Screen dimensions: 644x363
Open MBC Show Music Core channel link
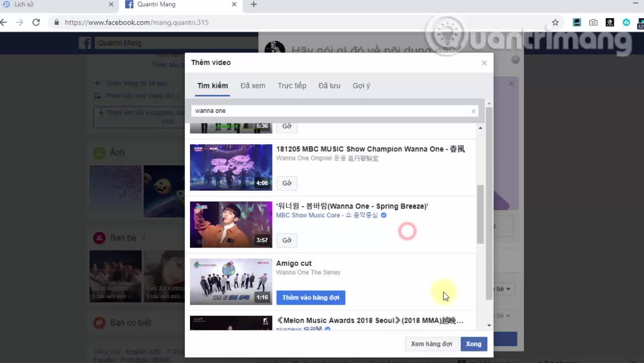(327, 215)
